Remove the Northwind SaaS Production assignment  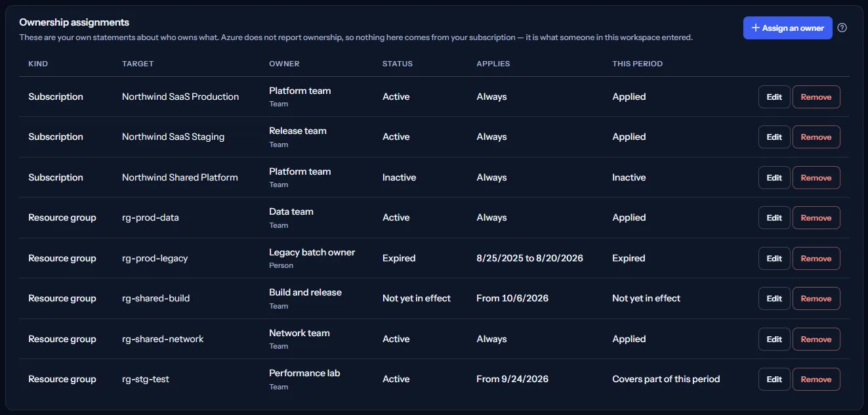point(816,97)
